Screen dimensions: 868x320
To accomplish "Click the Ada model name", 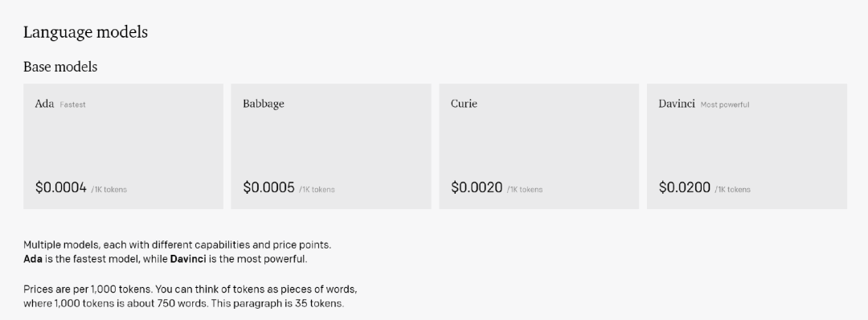I will [44, 104].
